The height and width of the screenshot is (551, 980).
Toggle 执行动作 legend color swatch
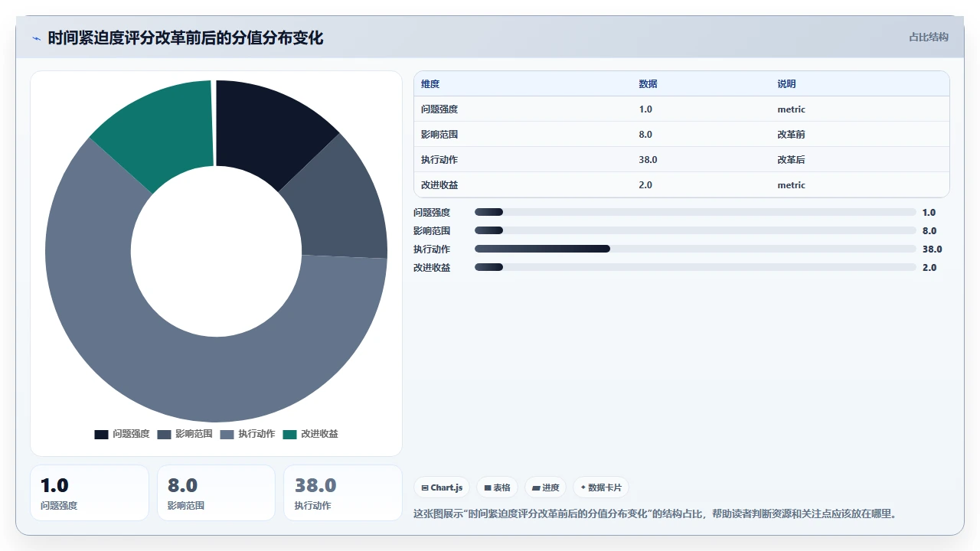227,434
